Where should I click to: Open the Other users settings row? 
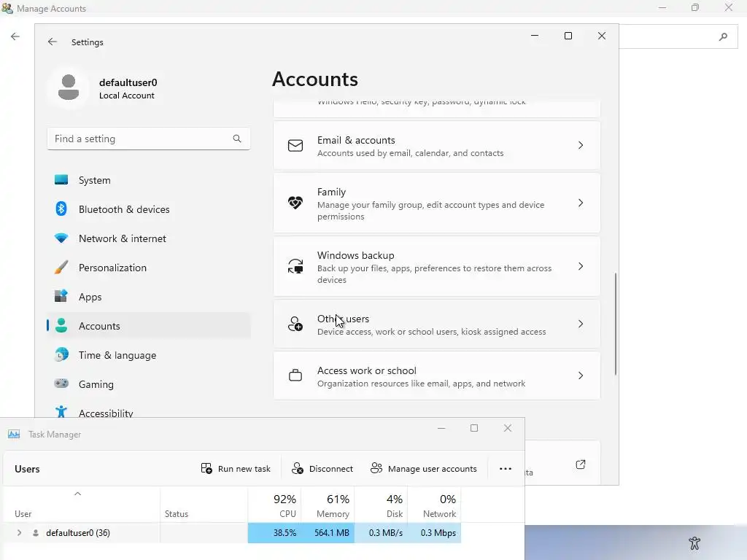(x=437, y=324)
